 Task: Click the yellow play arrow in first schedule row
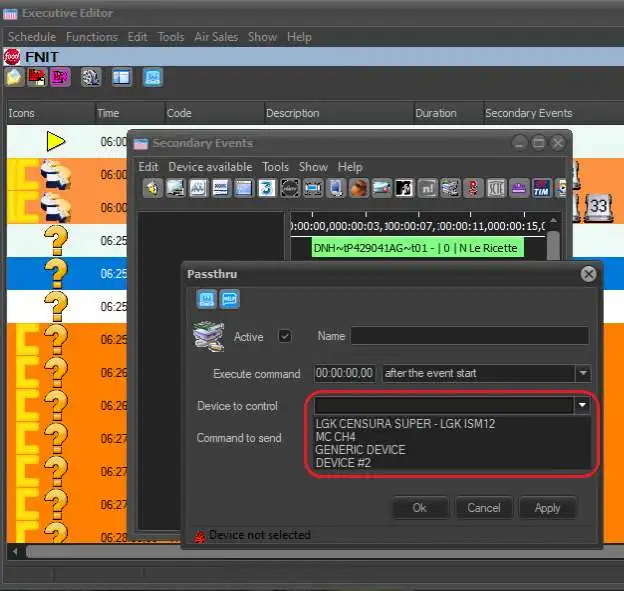(x=55, y=142)
